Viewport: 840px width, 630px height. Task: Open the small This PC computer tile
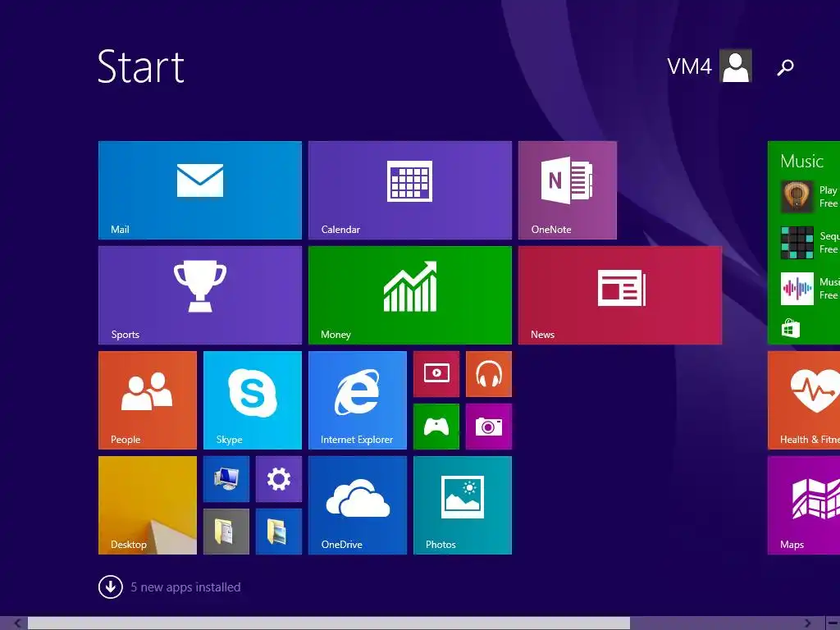[x=226, y=479]
